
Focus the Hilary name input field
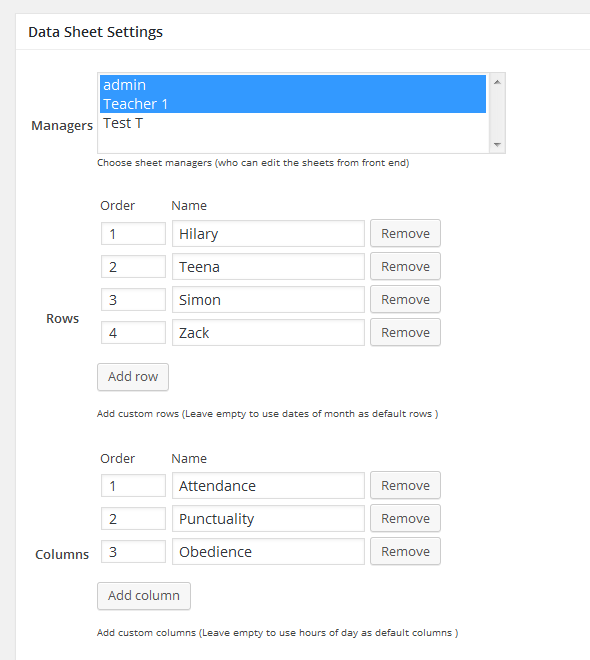tap(268, 234)
